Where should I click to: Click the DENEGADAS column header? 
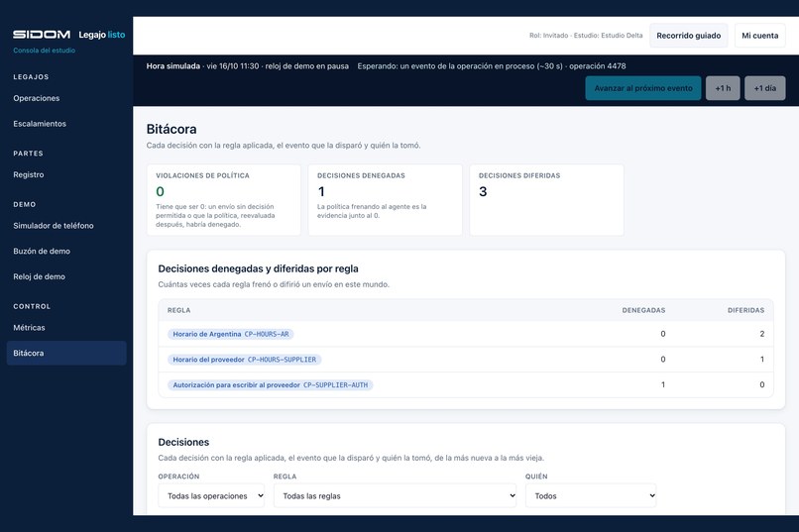pos(643,310)
